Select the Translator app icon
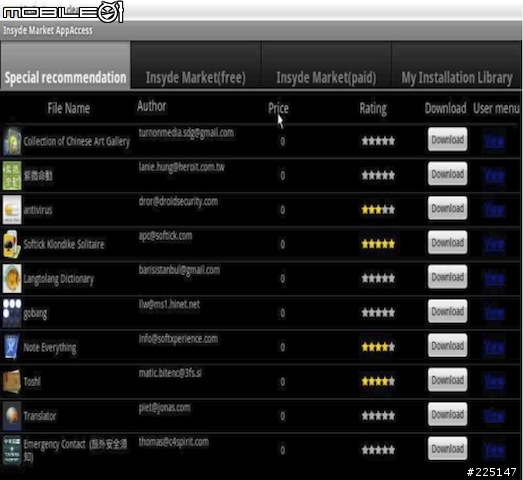 pos(12,416)
